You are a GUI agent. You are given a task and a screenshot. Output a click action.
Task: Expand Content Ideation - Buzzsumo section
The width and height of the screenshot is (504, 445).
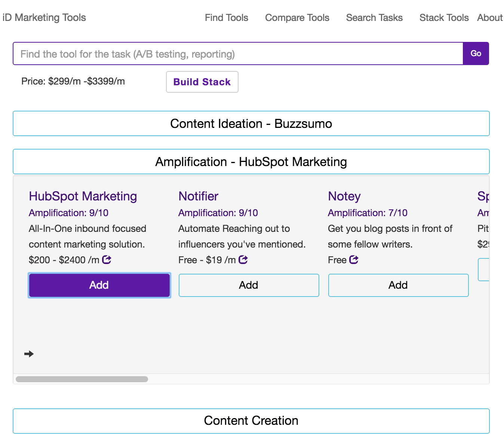(251, 123)
